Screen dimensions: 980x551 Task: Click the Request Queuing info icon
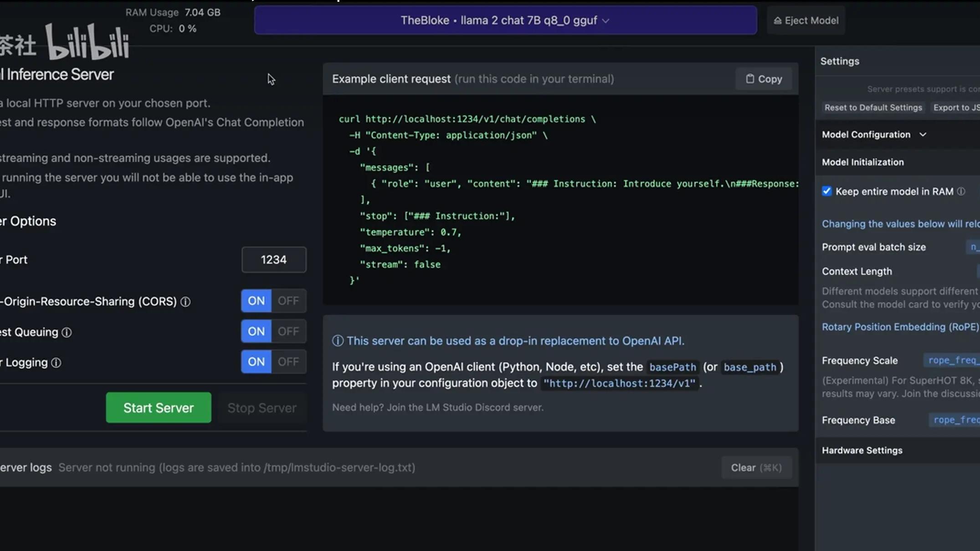click(x=67, y=332)
